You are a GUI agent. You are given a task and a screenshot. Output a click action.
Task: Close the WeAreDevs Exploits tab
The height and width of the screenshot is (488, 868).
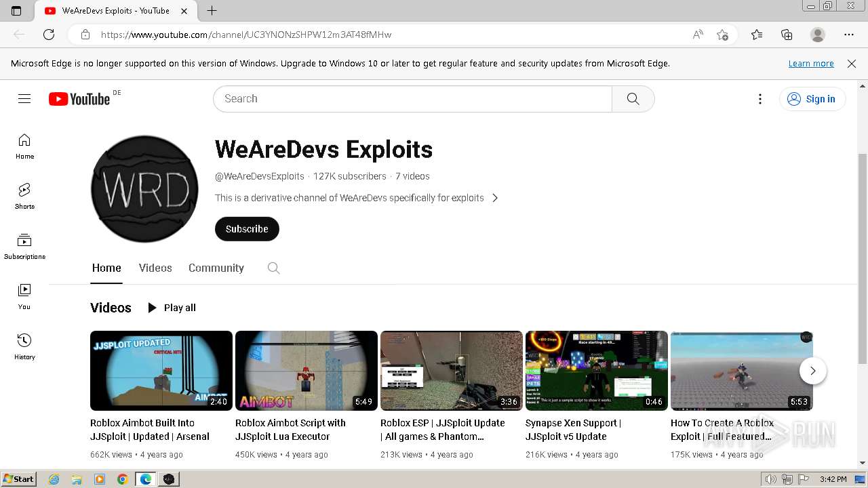pos(184,11)
